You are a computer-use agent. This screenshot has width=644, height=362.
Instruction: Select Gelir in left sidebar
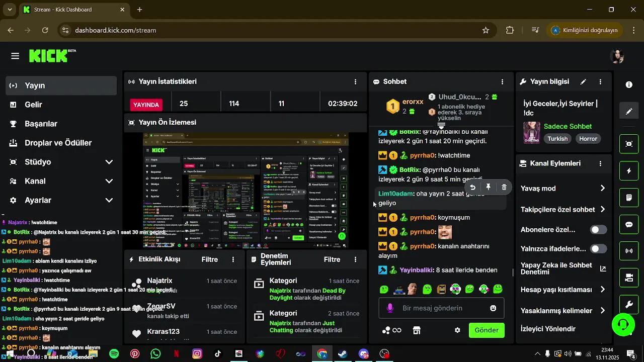click(61, 105)
